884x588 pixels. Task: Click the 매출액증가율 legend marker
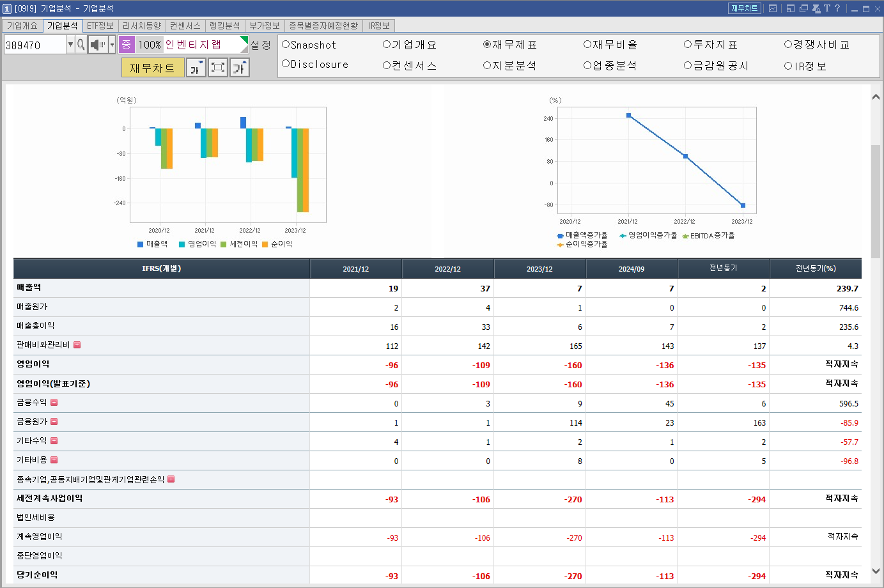point(560,236)
